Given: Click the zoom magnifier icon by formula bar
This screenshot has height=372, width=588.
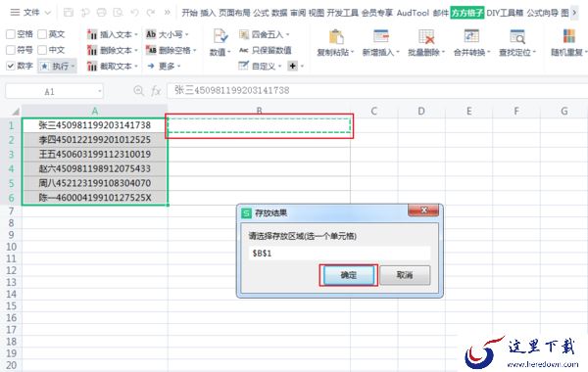Looking at the screenshot, I should [x=138, y=91].
